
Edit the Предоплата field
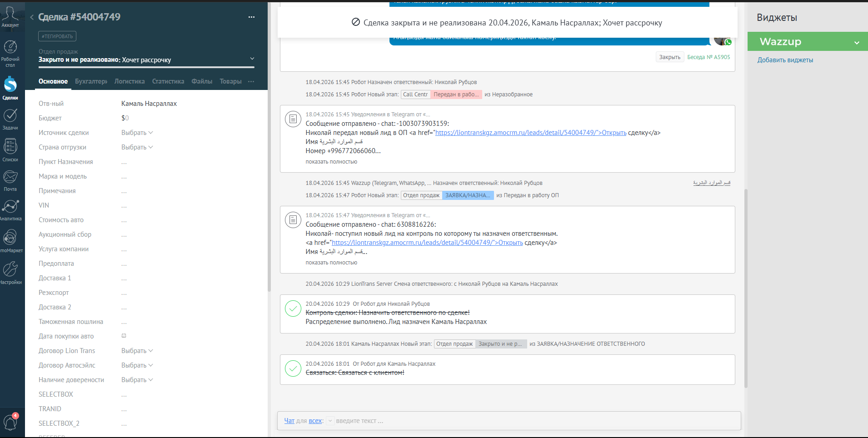[x=124, y=264]
